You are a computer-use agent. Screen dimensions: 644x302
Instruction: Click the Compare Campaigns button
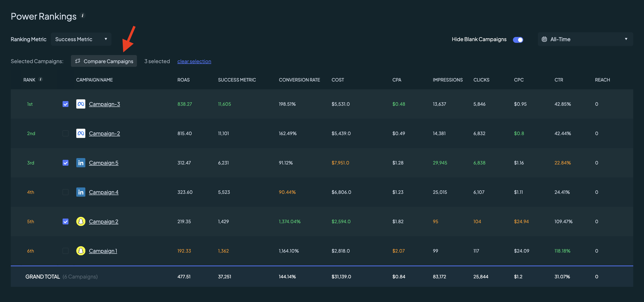(x=104, y=61)
